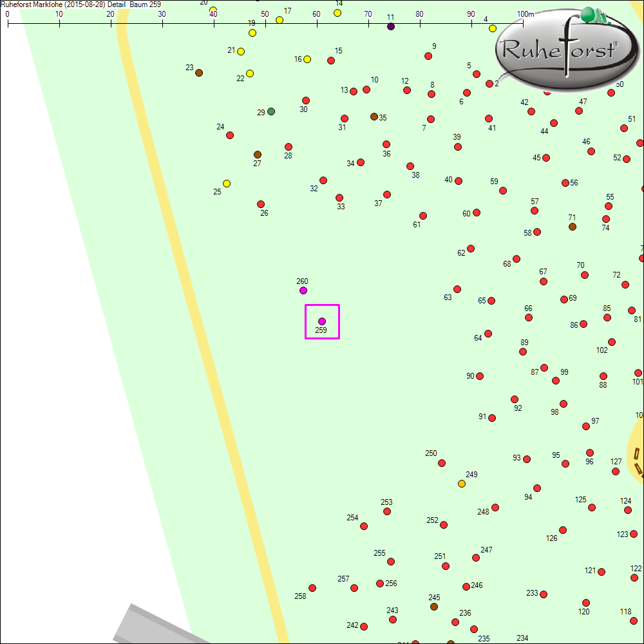Viewport: 644px width, 644px height.
Task: Select the red tree marker 32
Action: click(x=323, y=180)
